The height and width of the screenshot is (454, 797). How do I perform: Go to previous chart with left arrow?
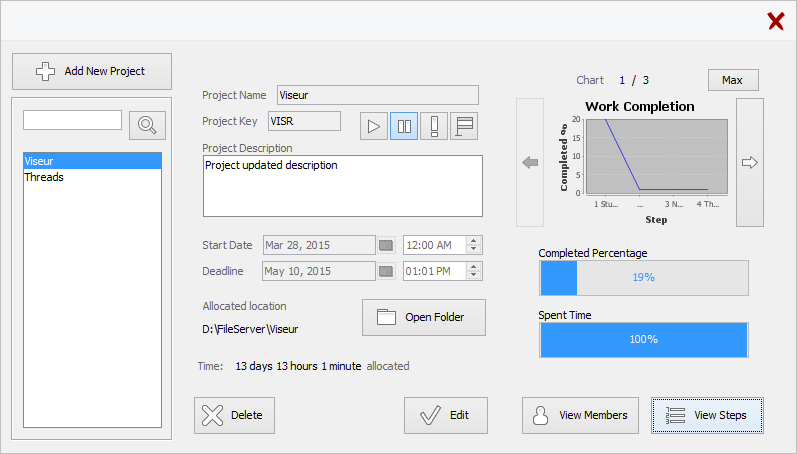(530, 162)
